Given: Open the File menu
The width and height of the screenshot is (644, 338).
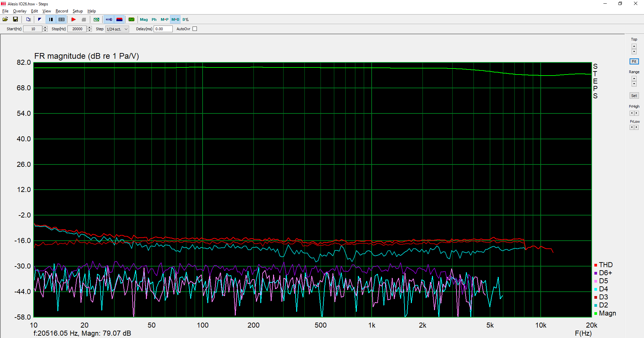Looking at the screenshot, I should (5, 11).
